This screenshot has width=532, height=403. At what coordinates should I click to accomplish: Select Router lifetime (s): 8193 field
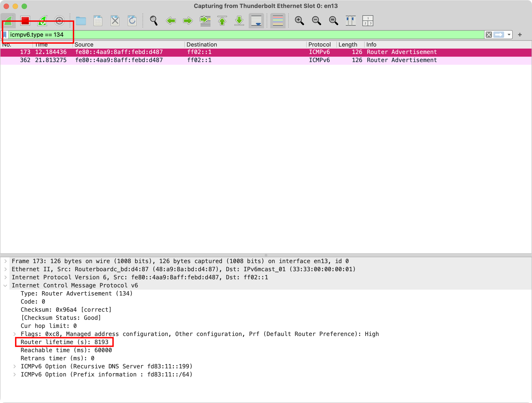[x=65, y=342]
